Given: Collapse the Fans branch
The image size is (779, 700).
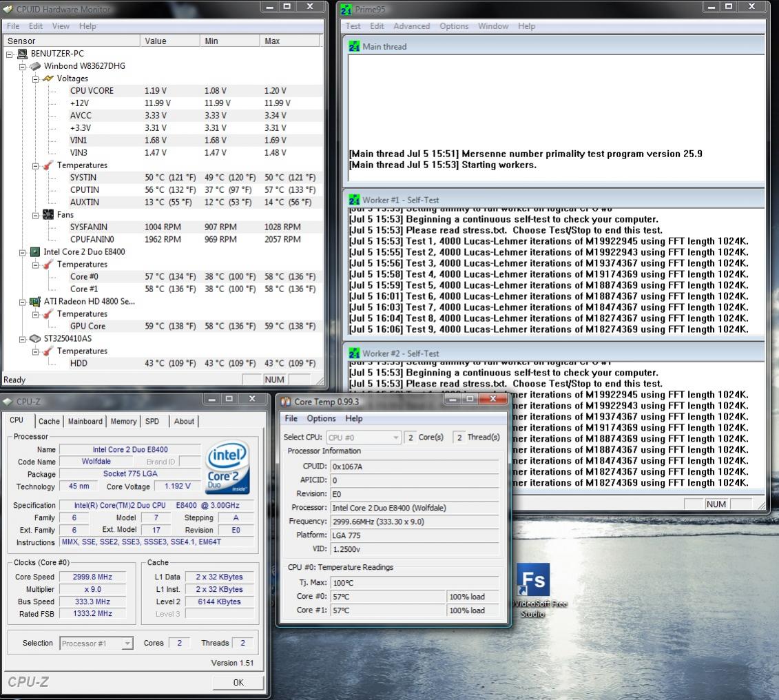Looking at the screenshot, I should (x=35, y=215).
